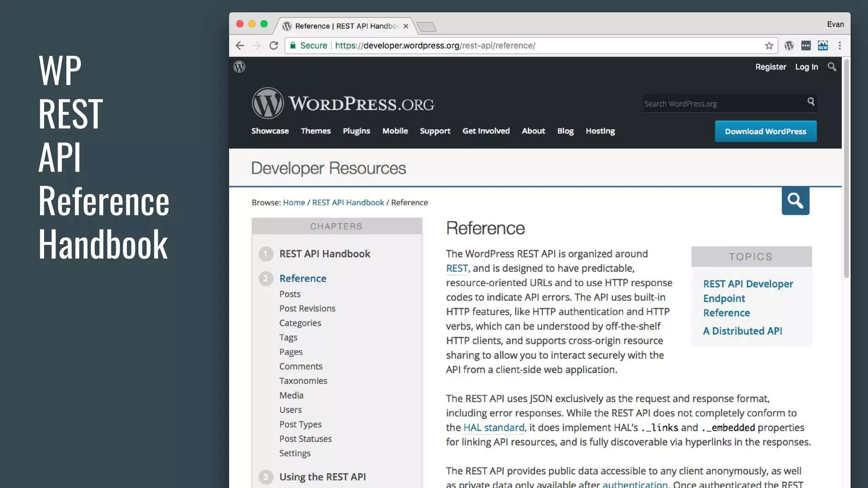Click the address bar URL
The height and width of the screenshot is (488, 868).
pos(435,45)
